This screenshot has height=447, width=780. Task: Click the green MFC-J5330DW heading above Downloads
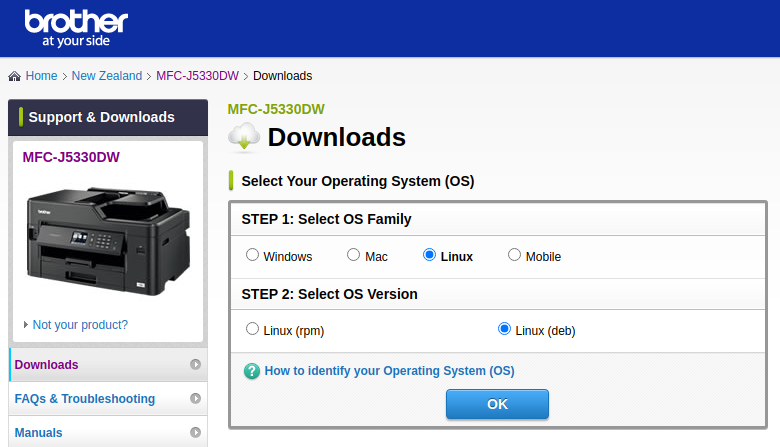click(x=276, y=109)
